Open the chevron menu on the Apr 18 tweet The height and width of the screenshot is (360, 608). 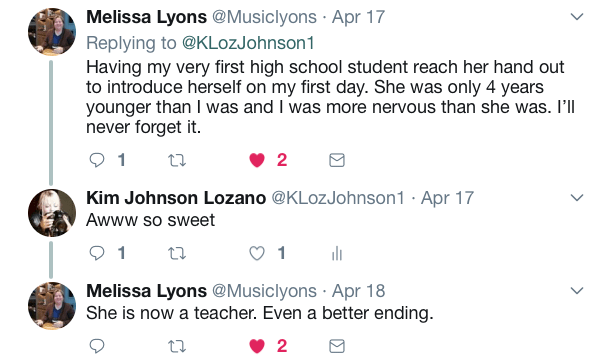(x=577, y=291)
